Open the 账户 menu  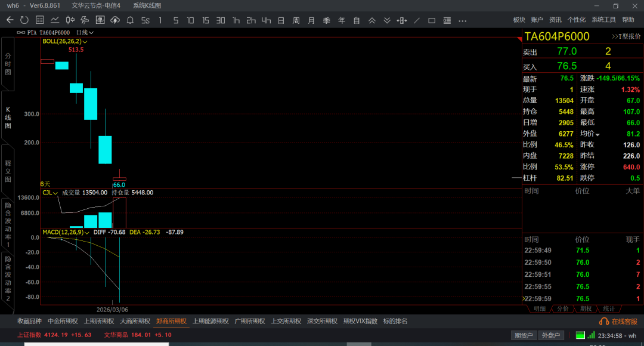coord(537,20)
